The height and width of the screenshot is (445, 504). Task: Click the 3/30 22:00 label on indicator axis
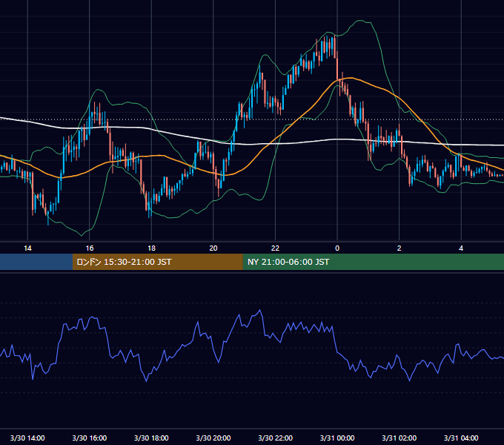(275, 438)
